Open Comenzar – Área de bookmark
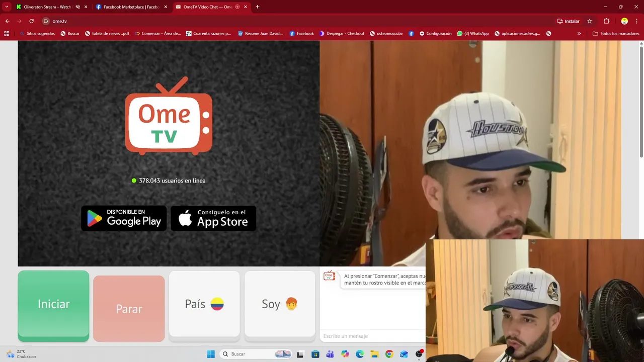This screenshot has width=644, height=362. pyautogui.click(x=157, y=34)
